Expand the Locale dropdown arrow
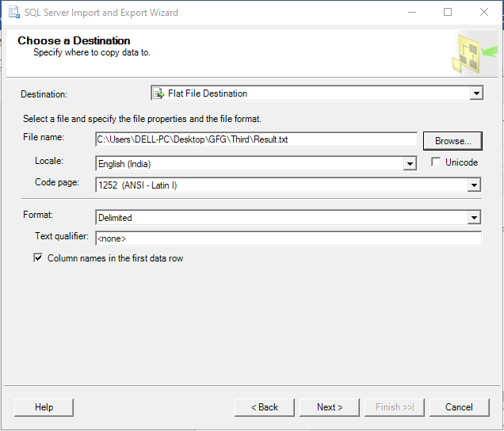This screenshot has height=431, width=504. 410,164
